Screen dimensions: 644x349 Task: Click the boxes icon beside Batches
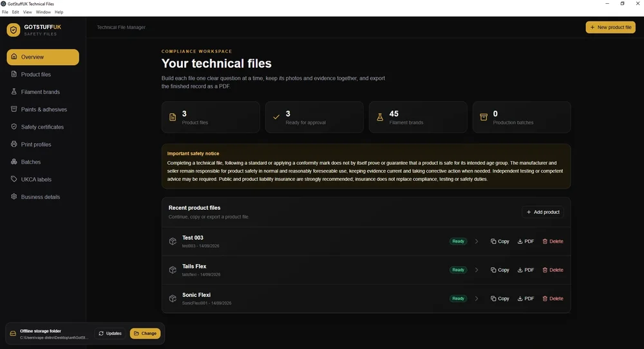pos(14,162)
